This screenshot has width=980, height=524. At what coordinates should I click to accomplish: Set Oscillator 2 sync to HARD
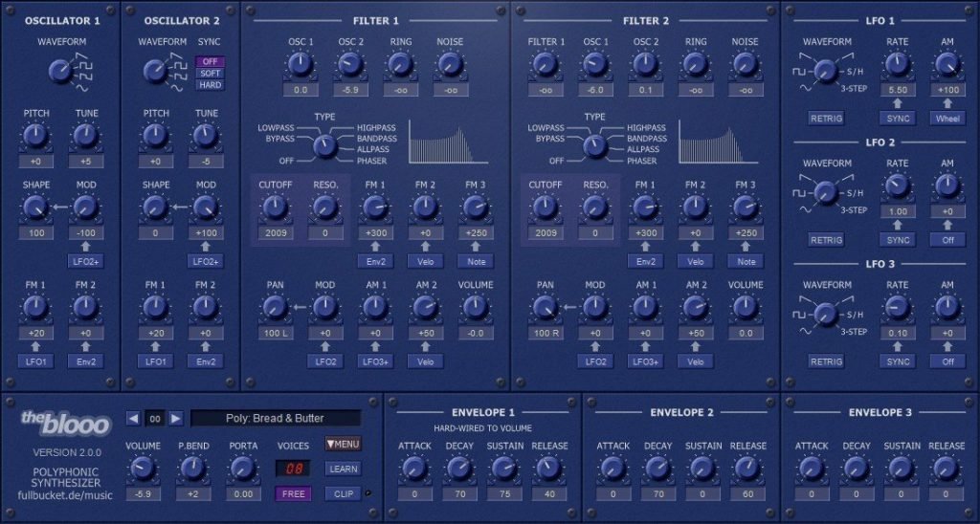pos(210,84)
